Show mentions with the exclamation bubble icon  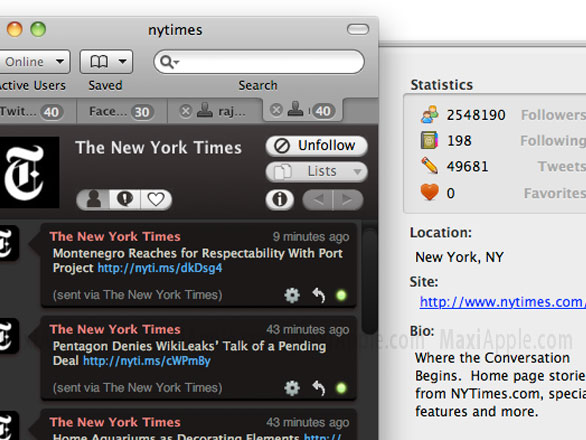125,199
